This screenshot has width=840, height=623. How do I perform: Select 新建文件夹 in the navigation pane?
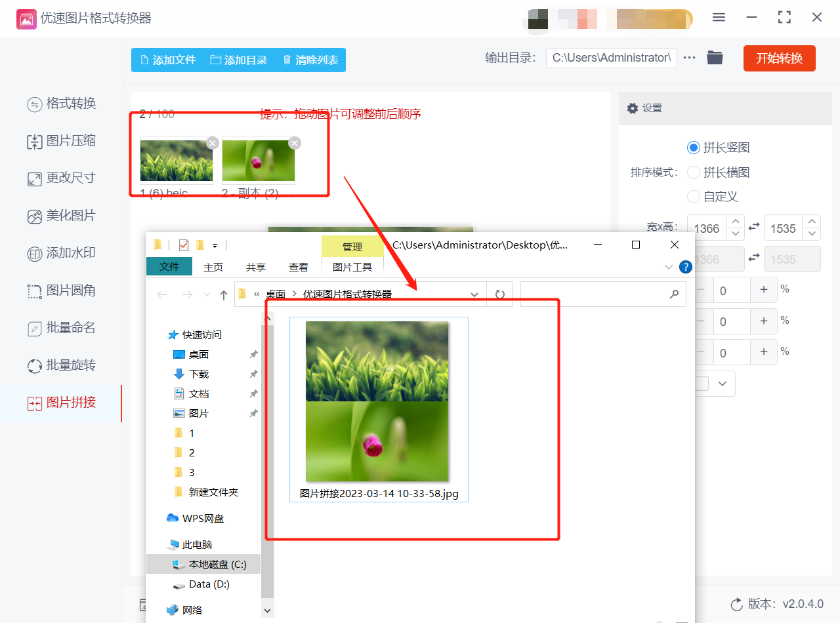[206, 492]
